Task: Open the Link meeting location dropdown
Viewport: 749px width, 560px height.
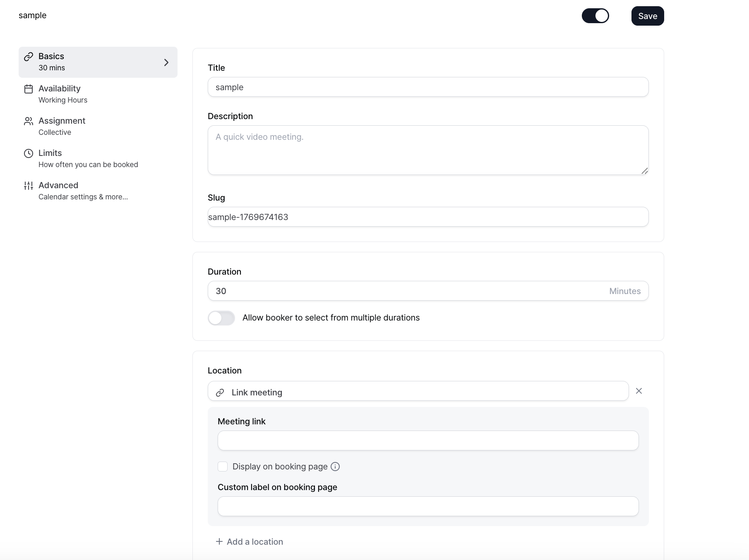Action: click(419, 391)
